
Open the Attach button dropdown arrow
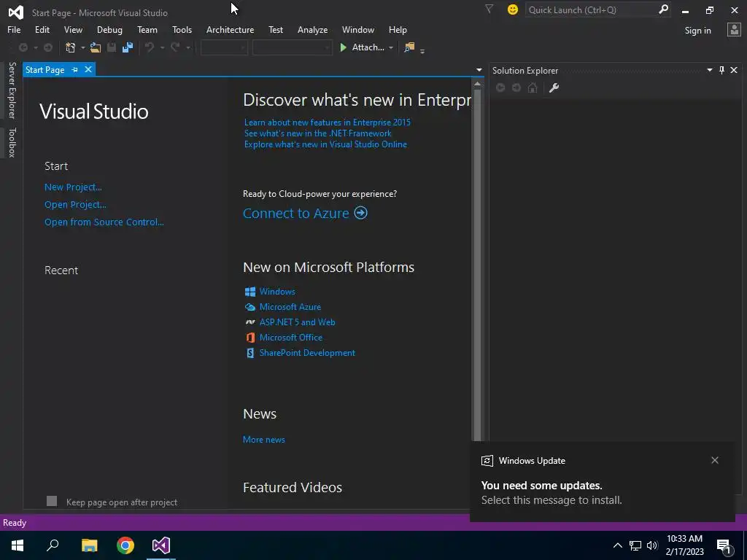click(x=391, y=47)
